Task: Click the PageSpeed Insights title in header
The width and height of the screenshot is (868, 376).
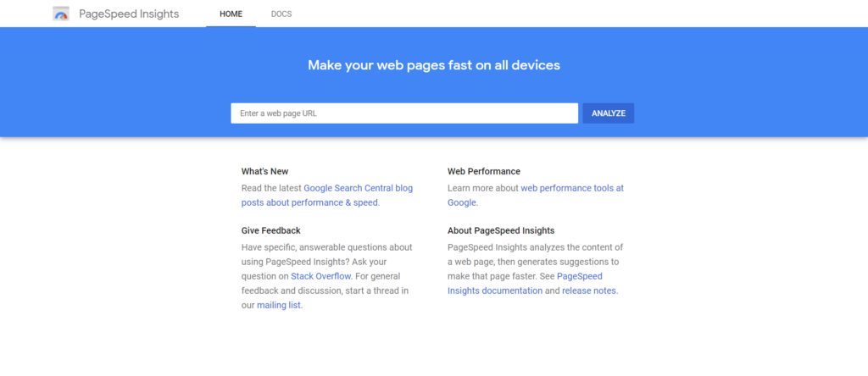Action: point(129,14)
